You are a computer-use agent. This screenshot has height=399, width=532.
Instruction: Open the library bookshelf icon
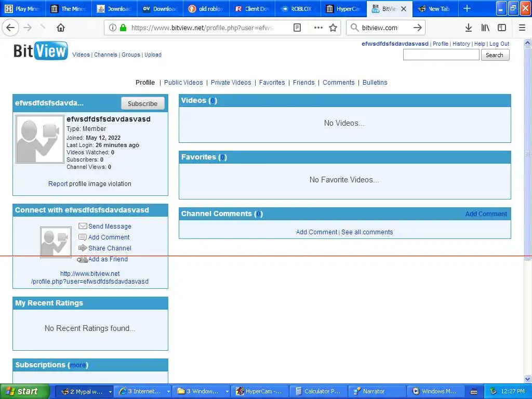[485, 28]
